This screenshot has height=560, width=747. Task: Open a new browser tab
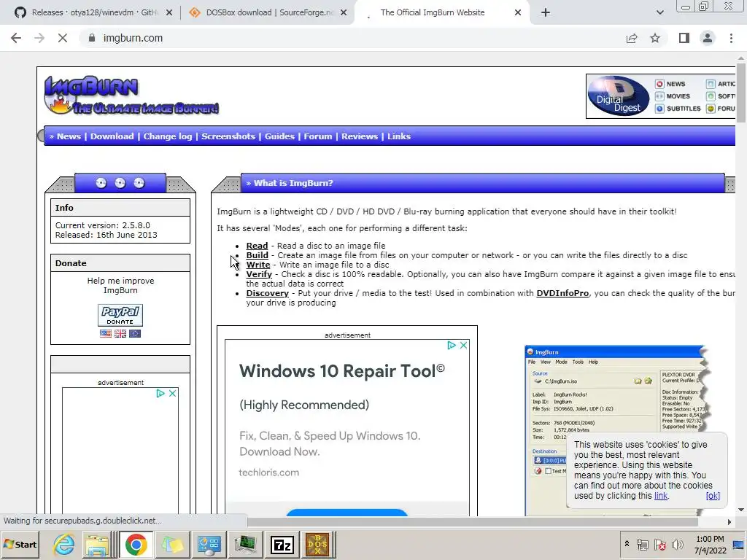(x=546, y=12)
